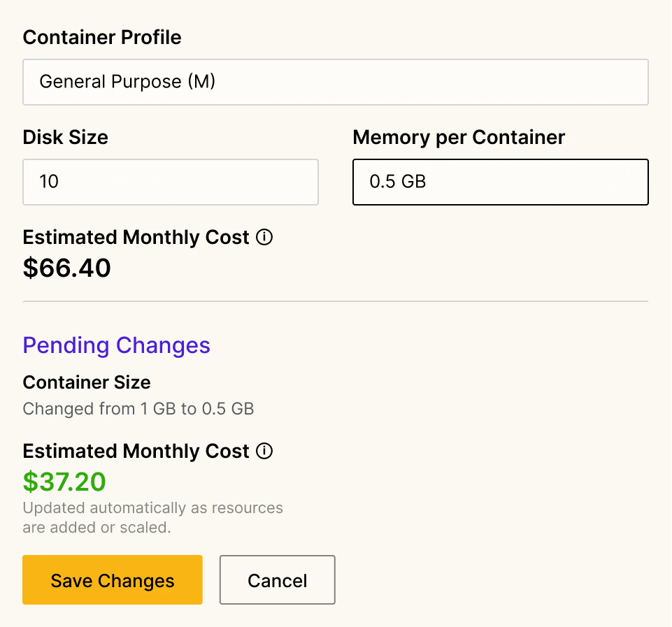
Task: Open the Container Profile dropdown
Action: [336, 82]
